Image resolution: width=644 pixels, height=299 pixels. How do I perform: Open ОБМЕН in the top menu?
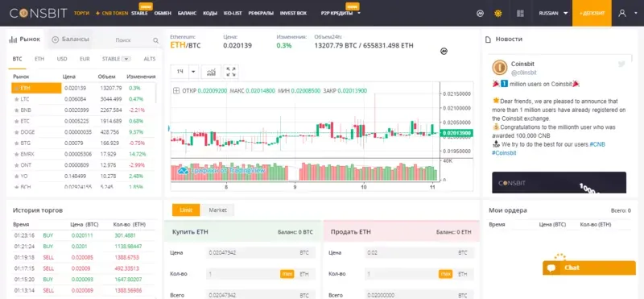tap(163, 13)
